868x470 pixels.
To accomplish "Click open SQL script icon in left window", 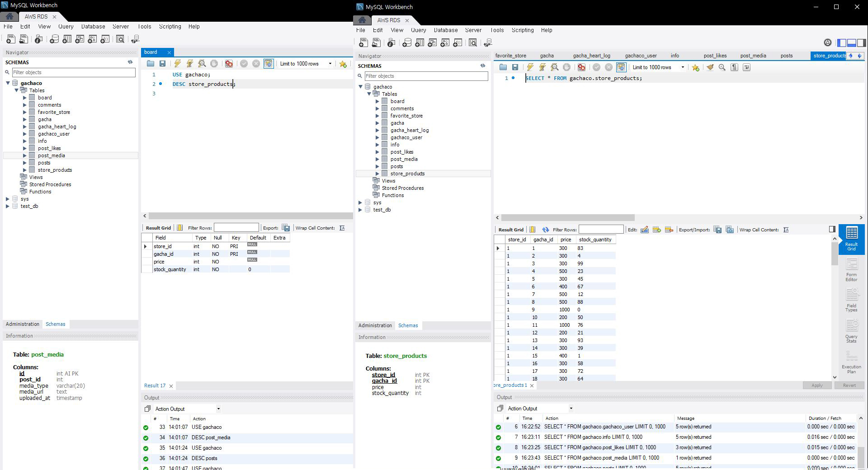I will [24, 39].
